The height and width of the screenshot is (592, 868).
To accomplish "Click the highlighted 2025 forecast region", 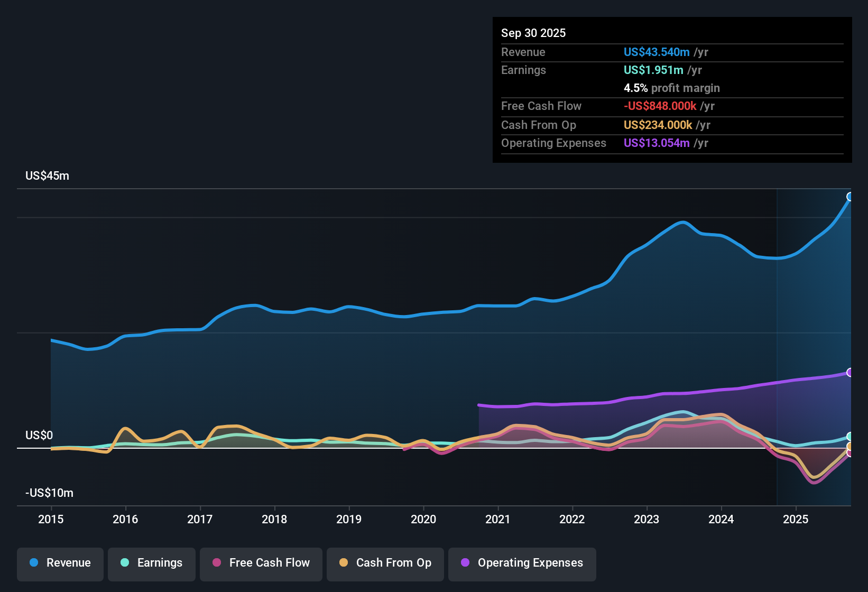I will point(814,317).
